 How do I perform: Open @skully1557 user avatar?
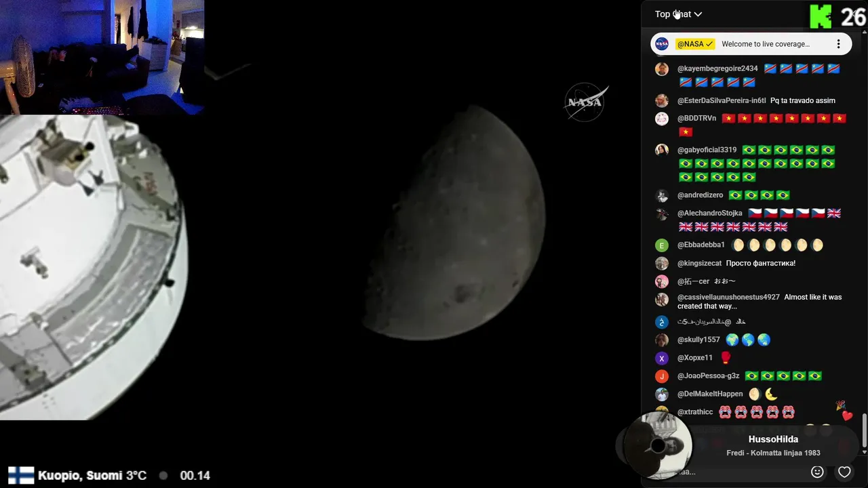tap(662, 340)
